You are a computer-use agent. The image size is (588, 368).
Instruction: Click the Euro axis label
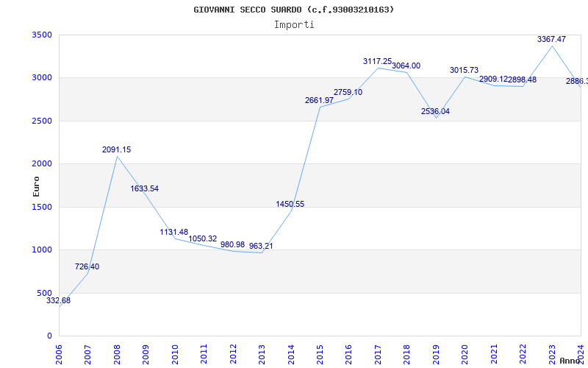point(36,186)
